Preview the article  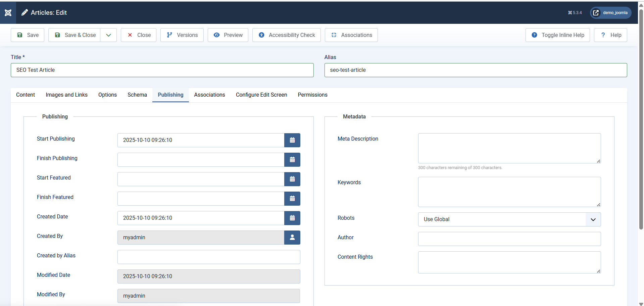coord(228,35)
